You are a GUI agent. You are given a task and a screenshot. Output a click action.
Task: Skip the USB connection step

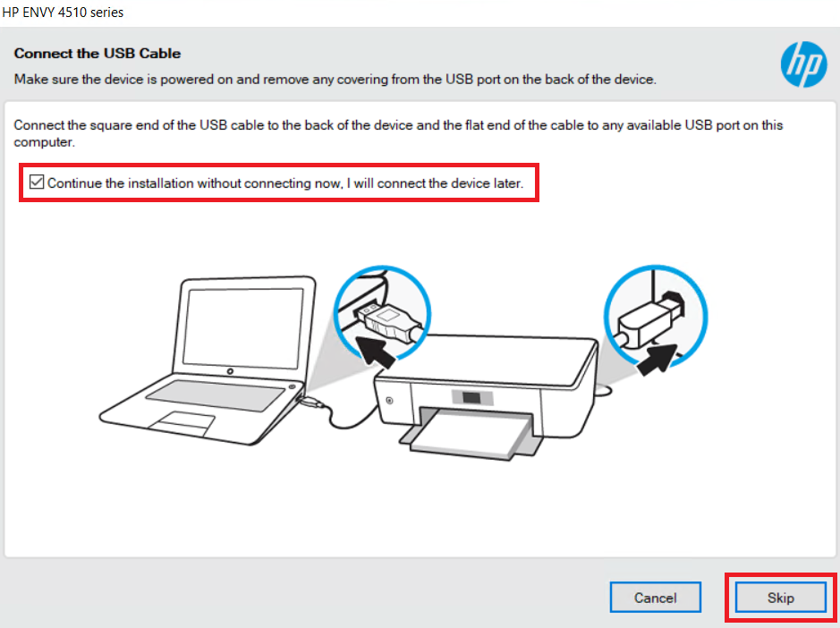[x=781, y=598]
